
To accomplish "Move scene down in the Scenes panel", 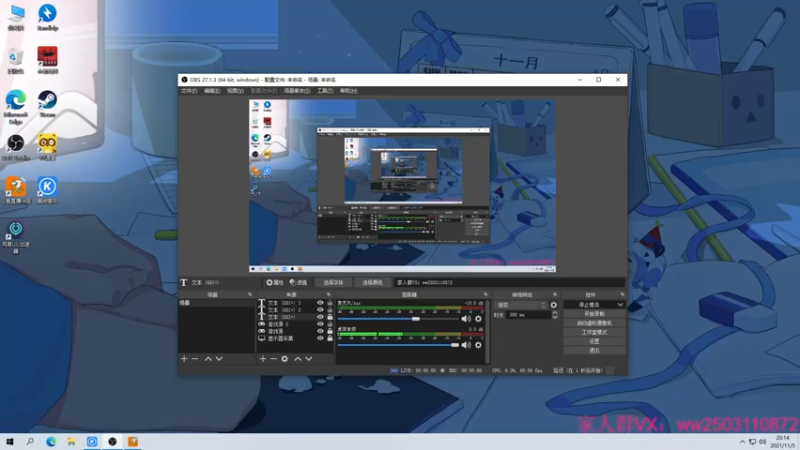I will [x=219, y=359].
